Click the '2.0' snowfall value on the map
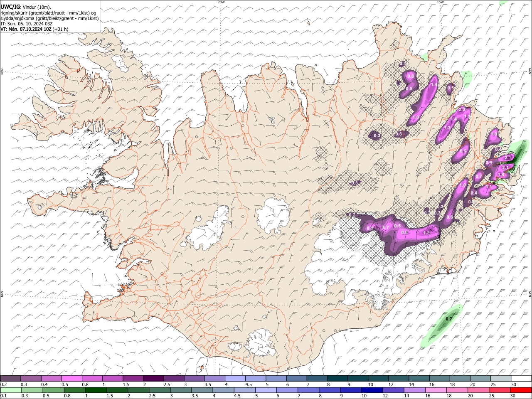This screenshot has height=399, width=532. click(462, 110)
